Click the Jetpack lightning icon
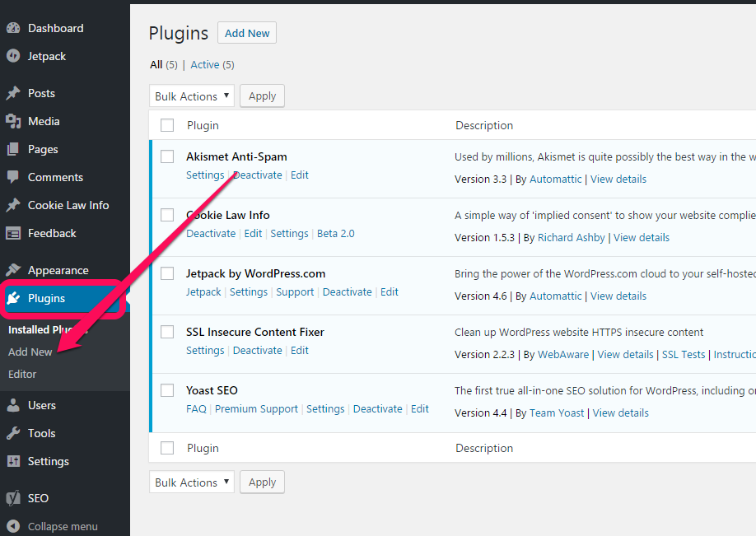The image size is (756, 536). click(x=13, y=56)
